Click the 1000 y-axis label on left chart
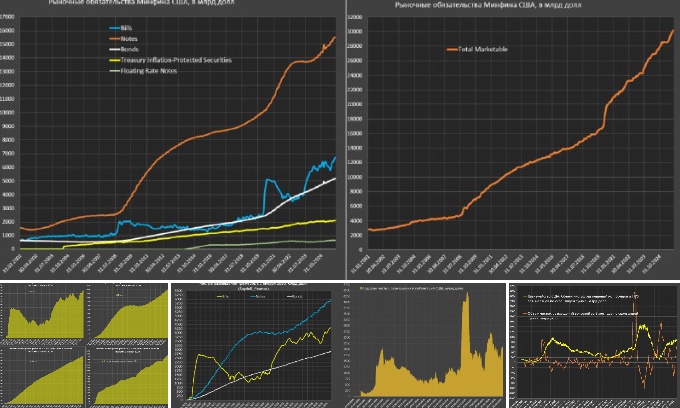Screen dimensions: 680x408 coord(7,235)
